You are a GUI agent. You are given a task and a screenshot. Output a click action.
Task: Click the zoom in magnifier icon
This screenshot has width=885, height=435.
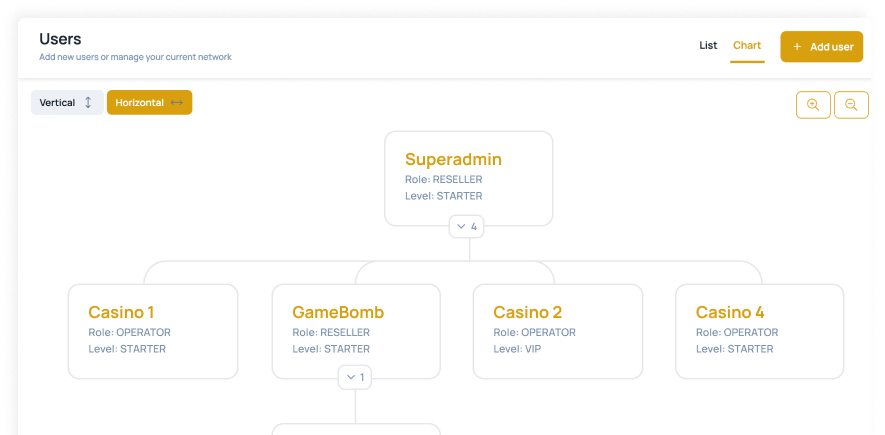pos(813,105)
